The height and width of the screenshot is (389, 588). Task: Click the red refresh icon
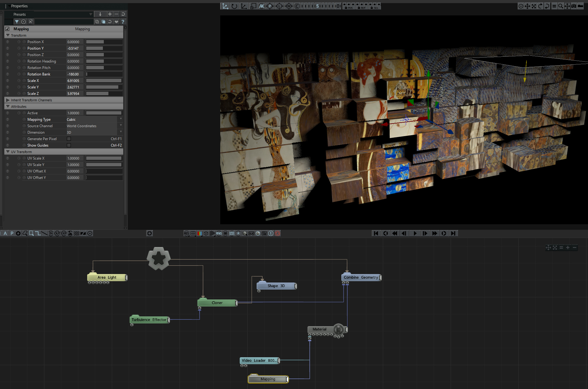point(278,233)
